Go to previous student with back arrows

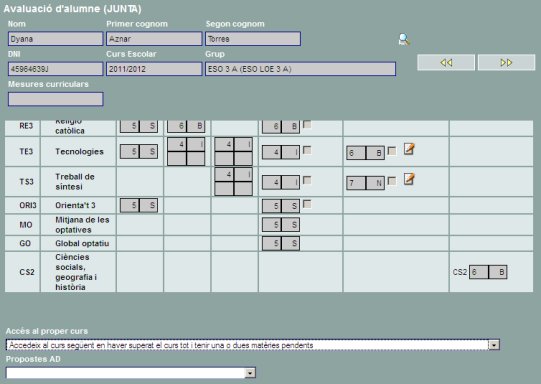[446, 62]
